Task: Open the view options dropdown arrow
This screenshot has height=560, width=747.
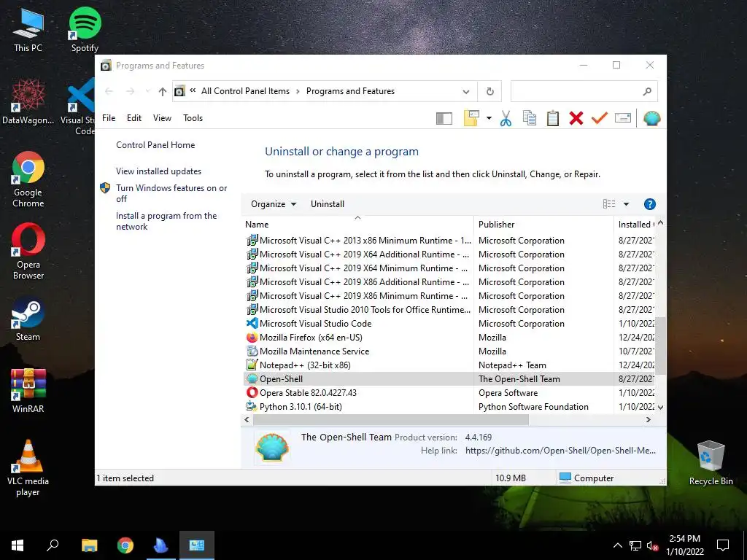Action: (626, 204)
